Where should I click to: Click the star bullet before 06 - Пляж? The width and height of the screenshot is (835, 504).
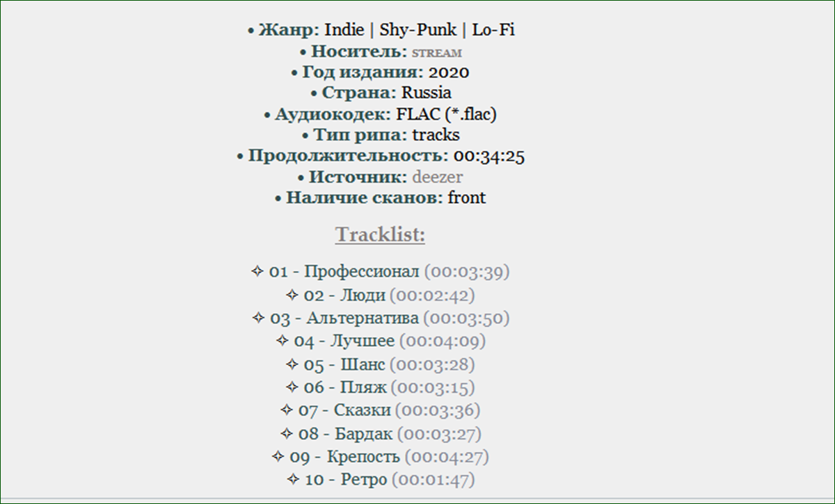tap(292, 387)
